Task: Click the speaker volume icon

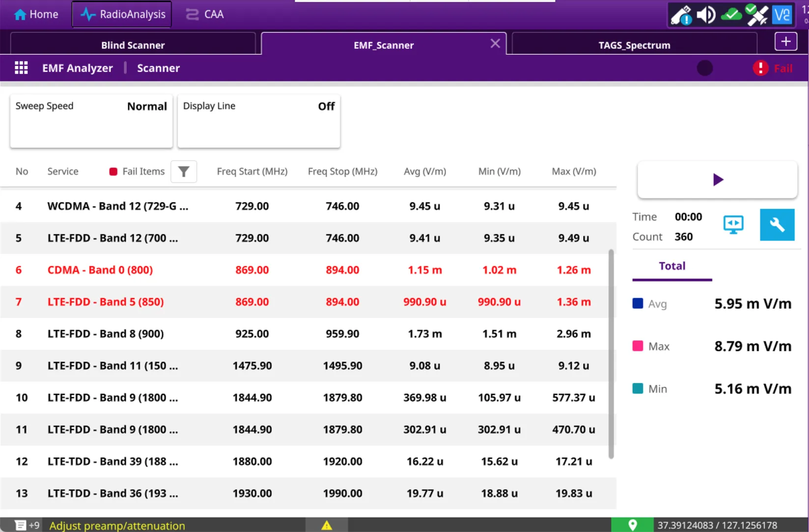Action: [706, 15]
